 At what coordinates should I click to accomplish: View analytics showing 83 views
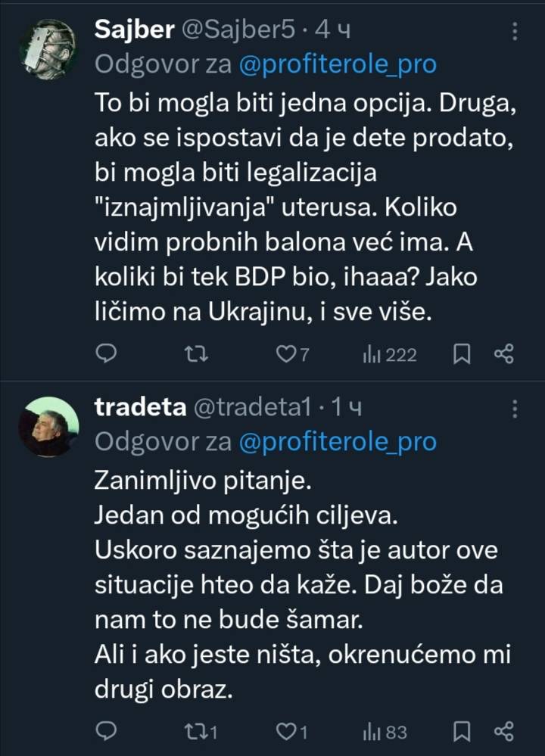[x=385, y=731]
